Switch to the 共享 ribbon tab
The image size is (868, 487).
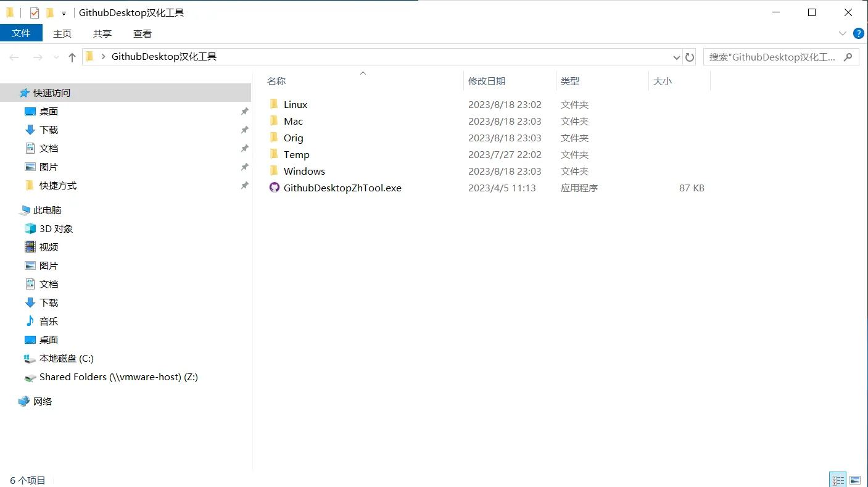pyautogui.click(x=102, y=33)
